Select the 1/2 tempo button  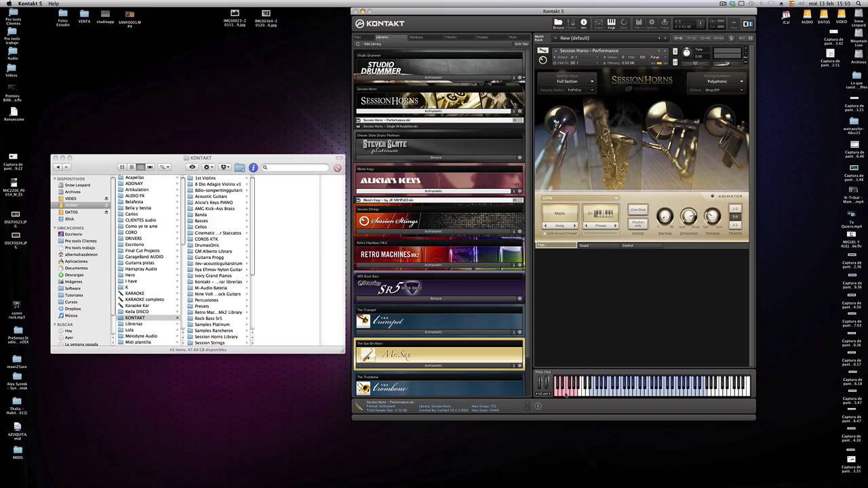click(735, 209)
